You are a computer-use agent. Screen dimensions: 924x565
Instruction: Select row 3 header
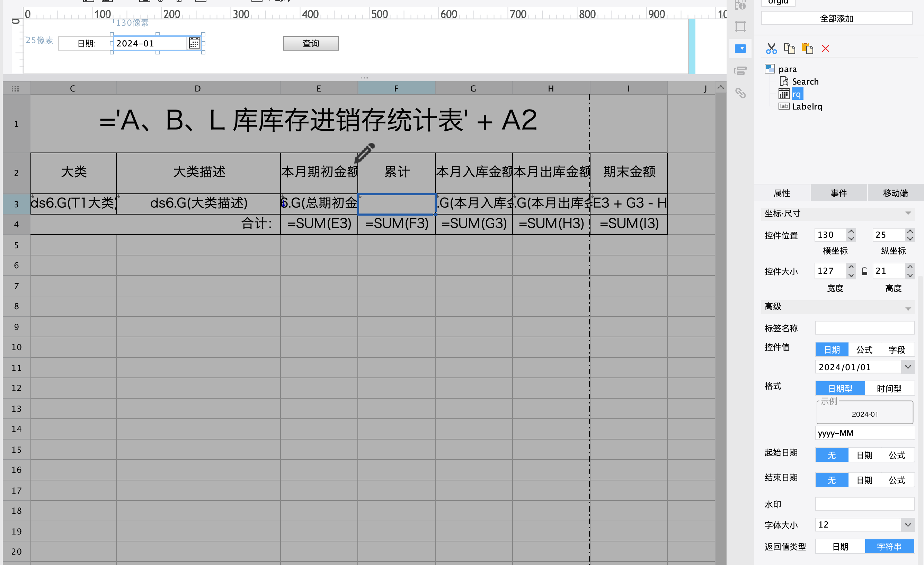17,204
